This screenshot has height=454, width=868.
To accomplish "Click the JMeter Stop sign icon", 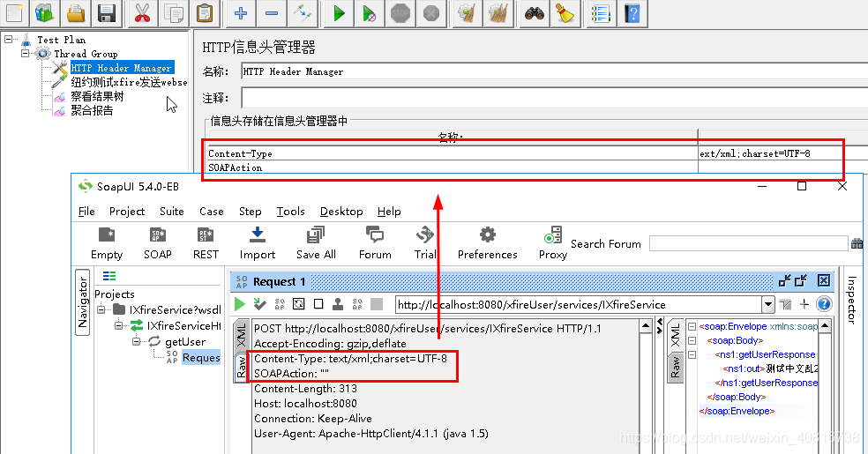I will (400, 12).
